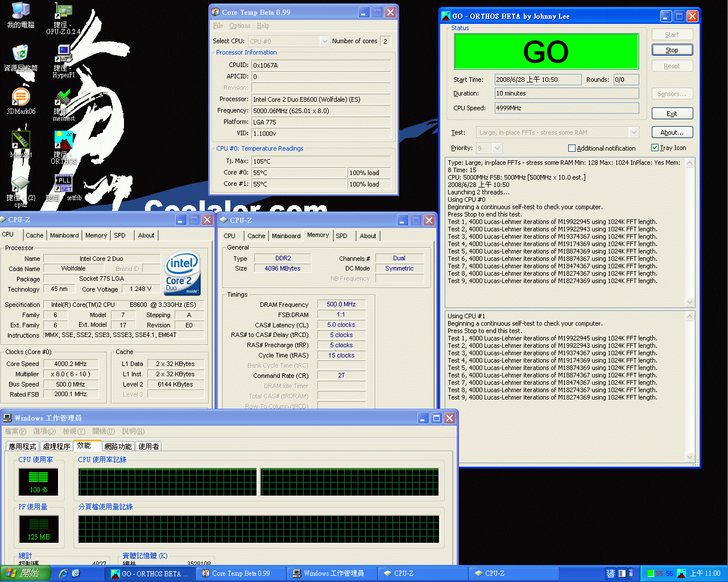Screen dimensions: 728x582
Task: Open the Options menu in Core Temp
Action: coord(239,26)
